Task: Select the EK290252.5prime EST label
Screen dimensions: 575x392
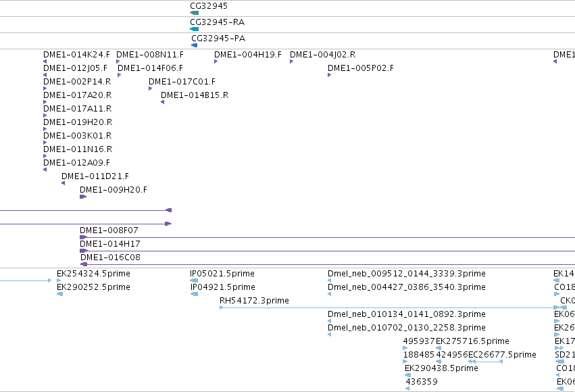Action: coord(93,287)
